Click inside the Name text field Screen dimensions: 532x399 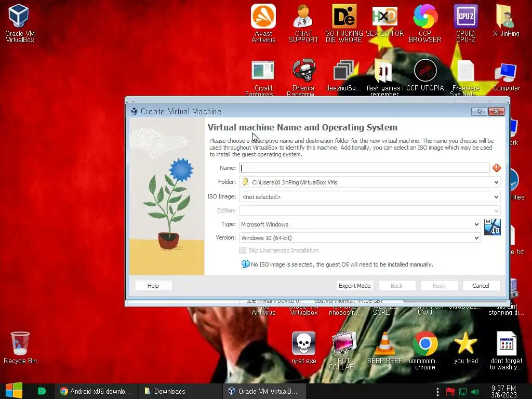point(364,168)
